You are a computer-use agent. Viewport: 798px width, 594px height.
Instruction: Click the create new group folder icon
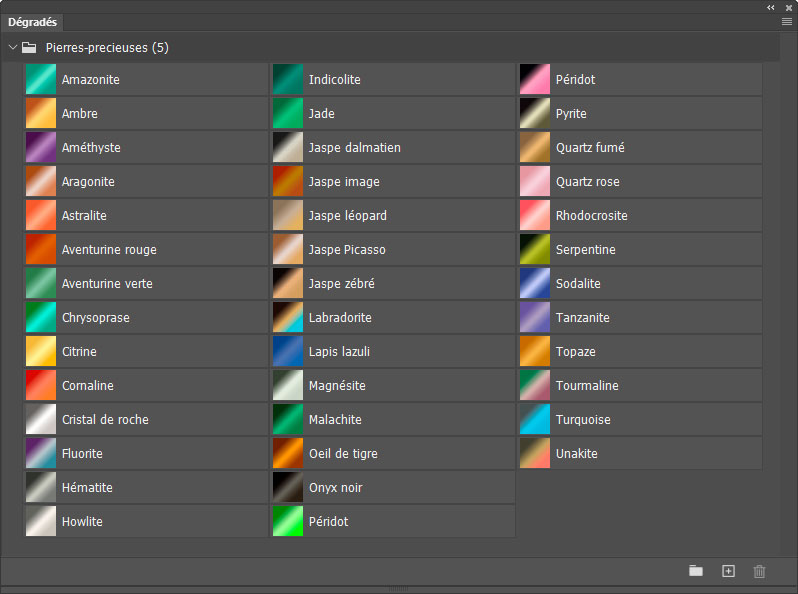(x=696, y=571)
